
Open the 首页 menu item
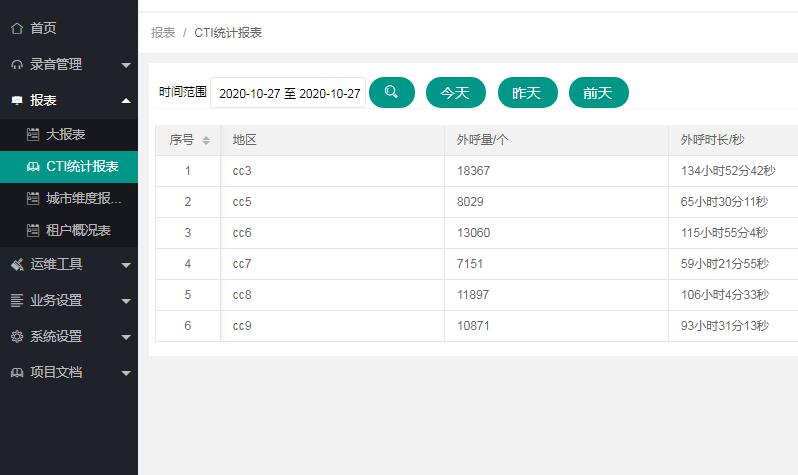69,28
